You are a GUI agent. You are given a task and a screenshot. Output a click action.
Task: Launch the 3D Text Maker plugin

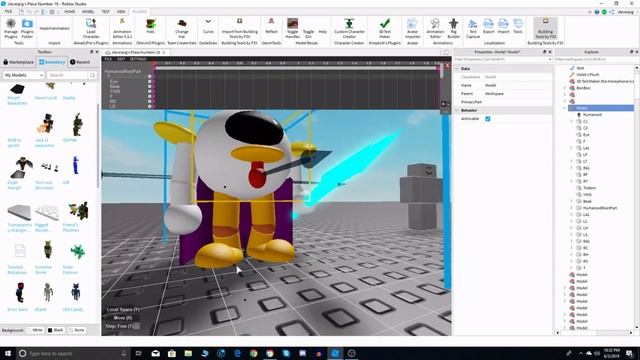pos(384,28)
